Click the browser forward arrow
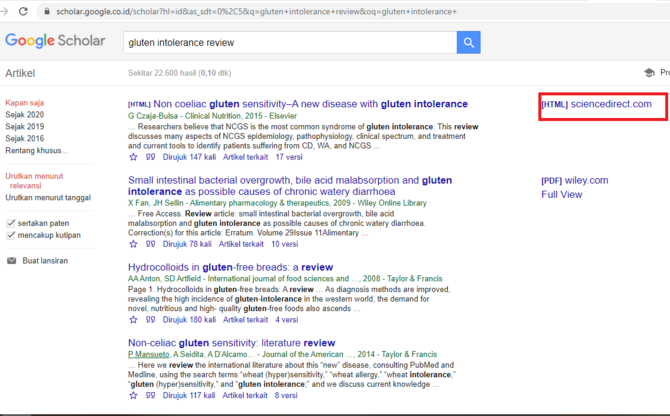Image resolution: width=670 pixels, height=416 pixels. pyautogui.click(x=4, y=12)
